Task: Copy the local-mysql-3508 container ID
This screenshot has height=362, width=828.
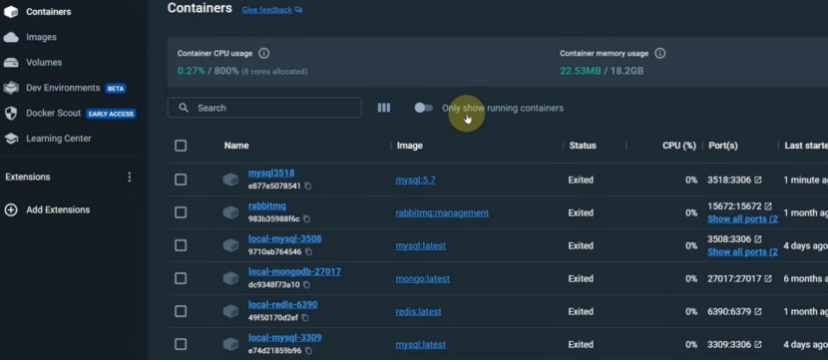Action: click(308, 252)
